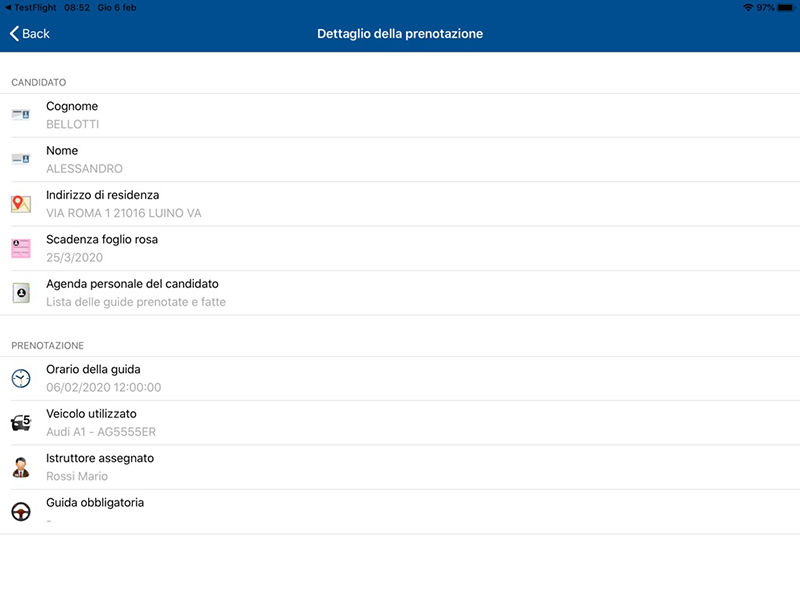This screenshot has height=600, width=800.
Task: Open Agenda personale del candidato
Action: click(x=400, y=292)
